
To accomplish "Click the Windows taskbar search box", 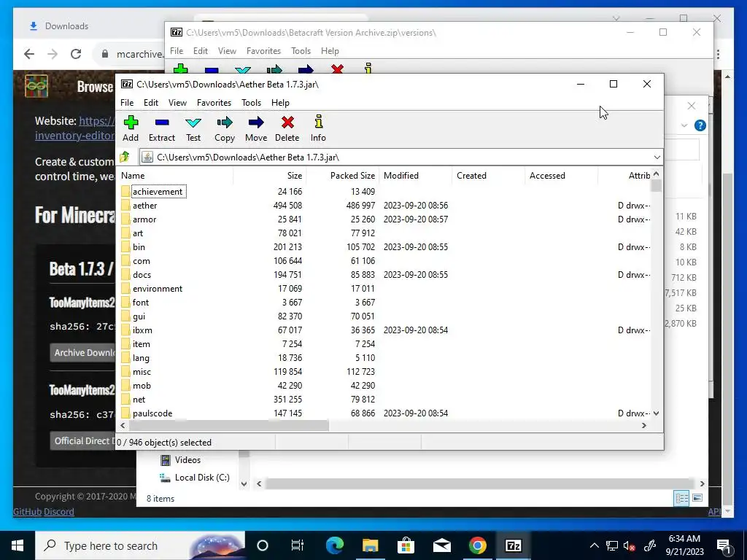I will pos(140,545).
